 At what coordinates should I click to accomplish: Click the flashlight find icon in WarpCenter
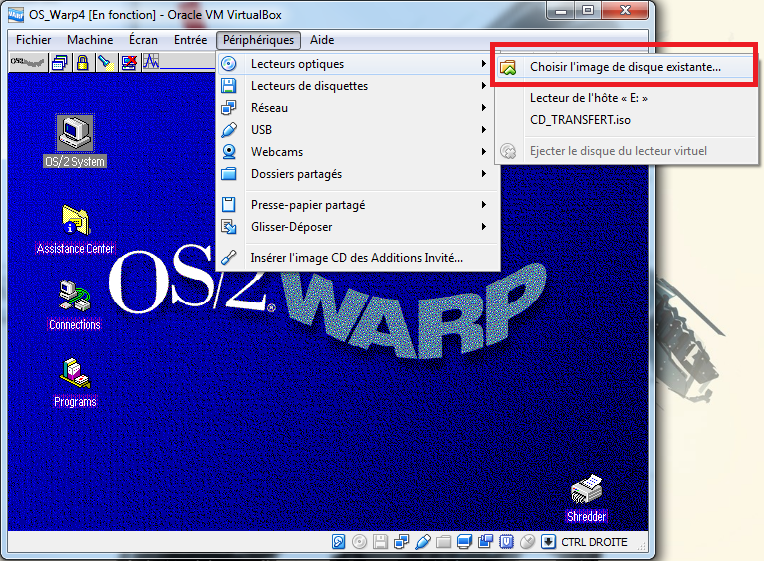point(104,62)
